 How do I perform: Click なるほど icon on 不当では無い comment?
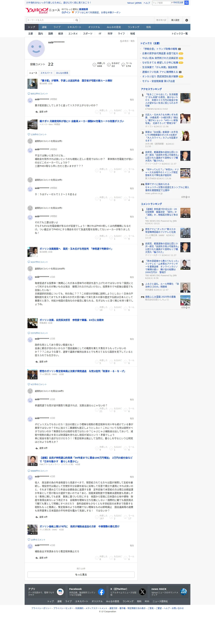coord(111,171)
